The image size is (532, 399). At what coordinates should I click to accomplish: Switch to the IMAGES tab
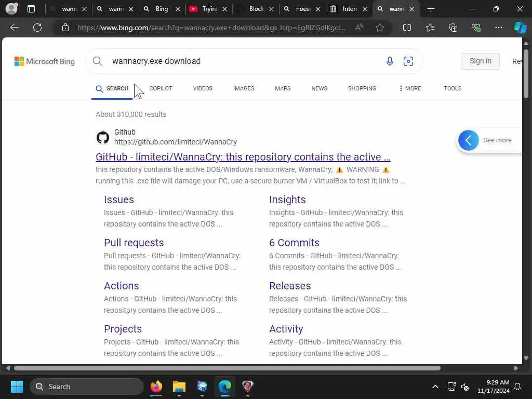pos(244,88)
